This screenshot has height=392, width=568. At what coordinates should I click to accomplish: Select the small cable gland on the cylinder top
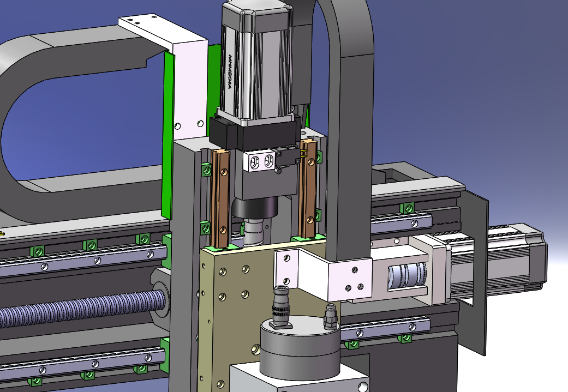[330, 316]
